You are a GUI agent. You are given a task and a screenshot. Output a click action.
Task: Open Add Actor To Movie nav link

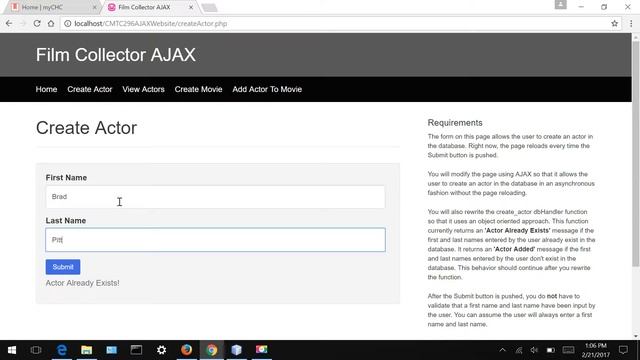click(267, 89)
